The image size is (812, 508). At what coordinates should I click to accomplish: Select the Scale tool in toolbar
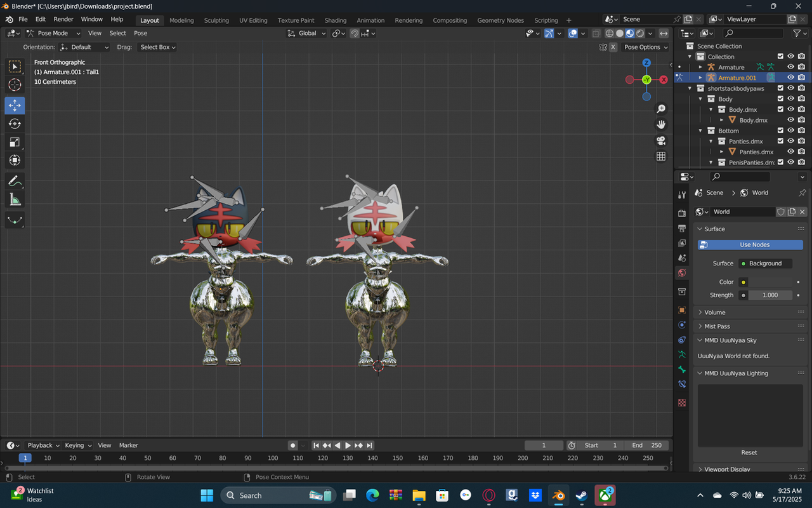[x=15, y=142]
